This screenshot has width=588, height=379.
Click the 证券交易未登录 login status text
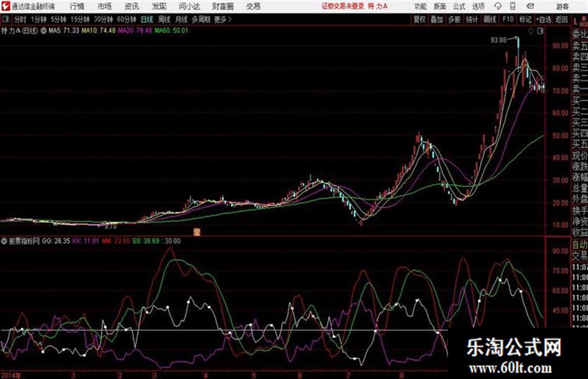tap(343, 6)
